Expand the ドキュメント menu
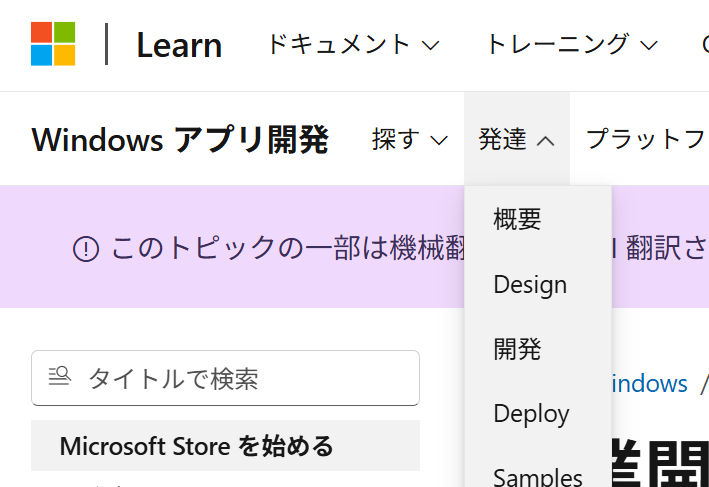Image resolution: width=709 pixels, height=487 pixels. (x=353, y=45)
